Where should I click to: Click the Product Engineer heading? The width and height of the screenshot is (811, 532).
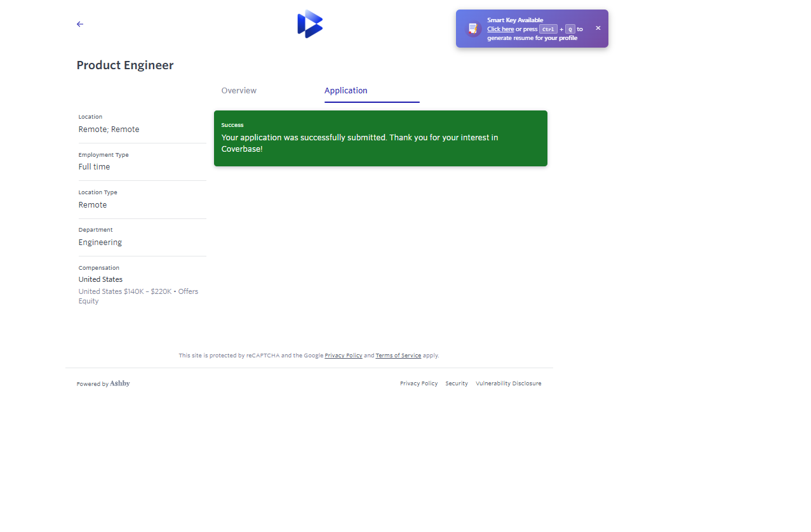pyautogui.click(x=125, y=65)
